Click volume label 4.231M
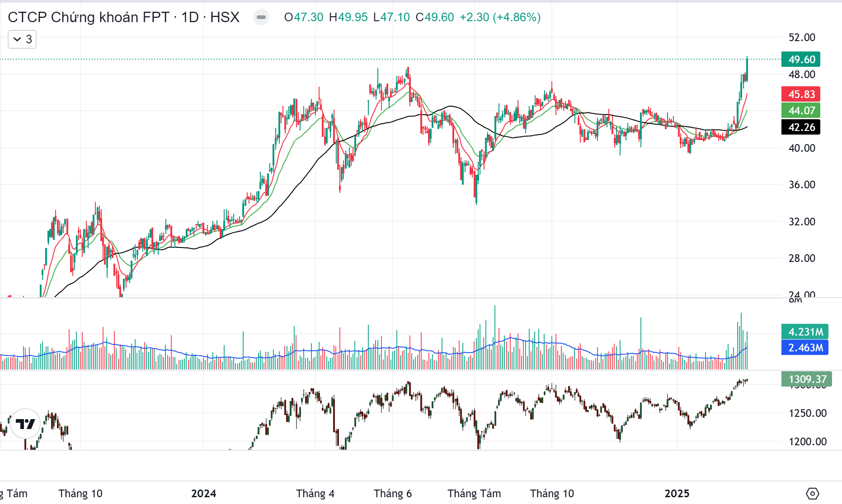 tap(805, 331)
